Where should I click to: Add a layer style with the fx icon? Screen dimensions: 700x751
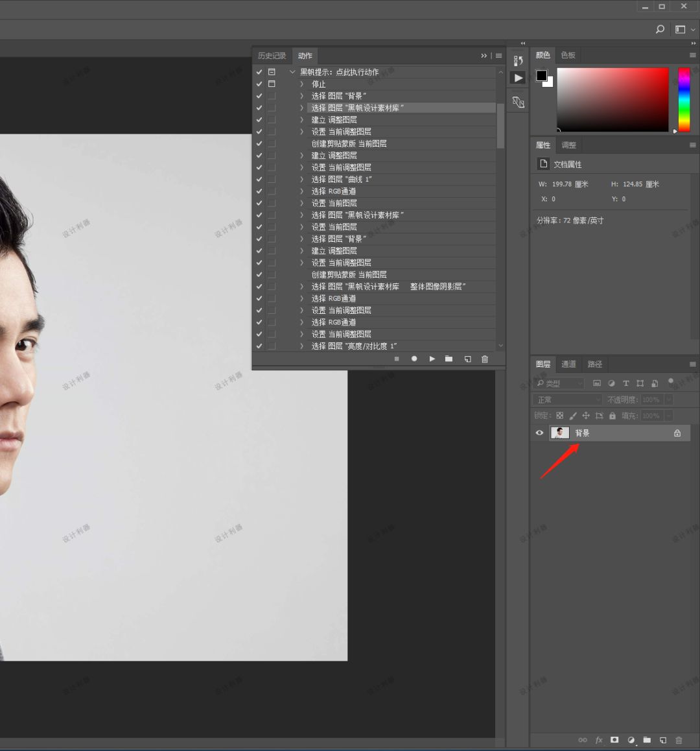pyautogui.click(x=598, y=740)
